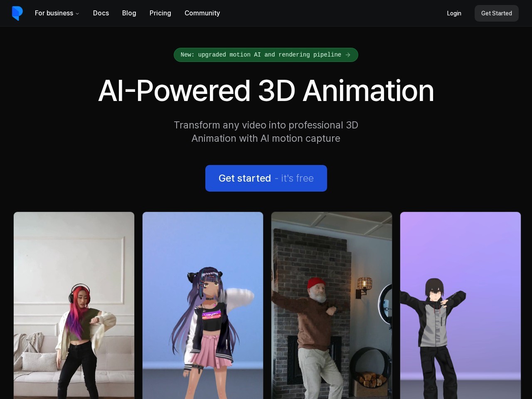Open the upgraded motion AI announcement banner
The width and height of the screenshot is (532, 399).
[261, 55]
